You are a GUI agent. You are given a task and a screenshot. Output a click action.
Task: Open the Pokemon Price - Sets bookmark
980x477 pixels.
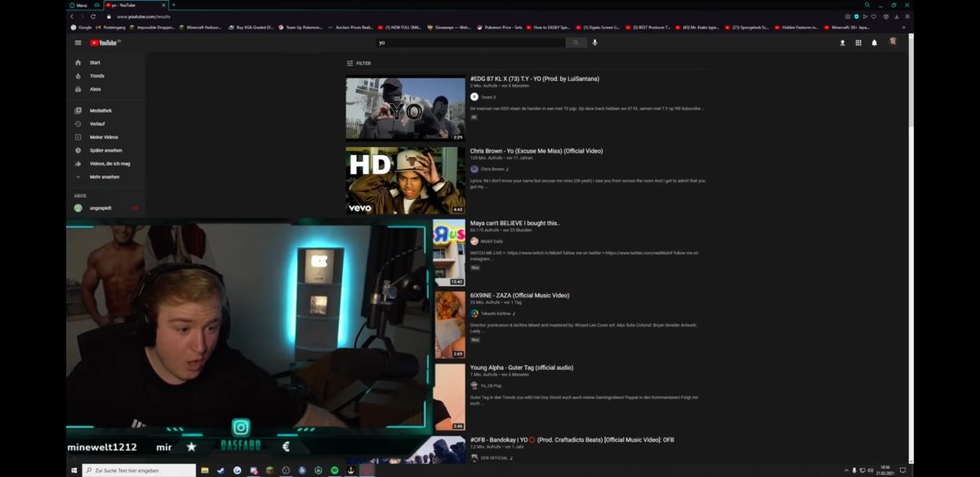pos(500,27)
